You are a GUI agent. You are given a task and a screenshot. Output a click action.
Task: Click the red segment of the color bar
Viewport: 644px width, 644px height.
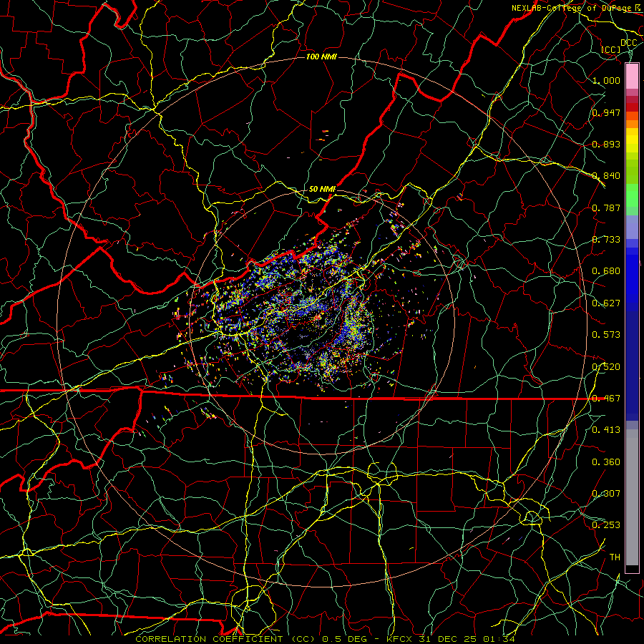(x=632, y=107)
